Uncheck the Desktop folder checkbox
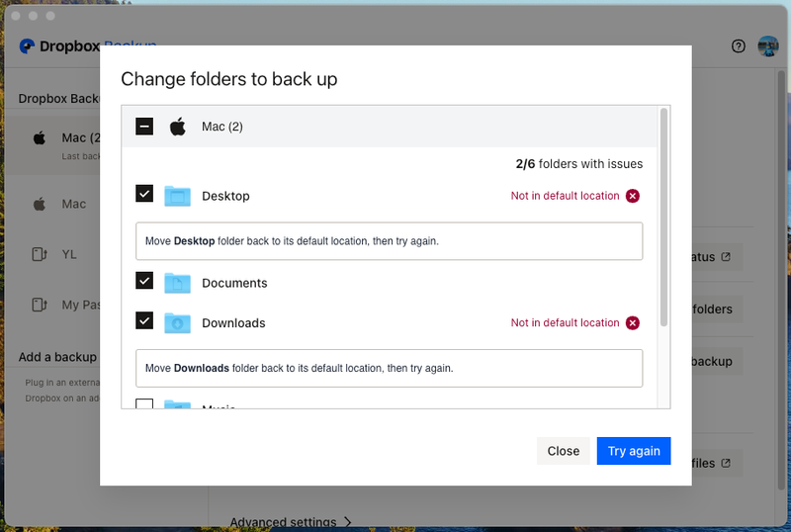The height and width of the screenshot is (532, 791). (144, 195)
